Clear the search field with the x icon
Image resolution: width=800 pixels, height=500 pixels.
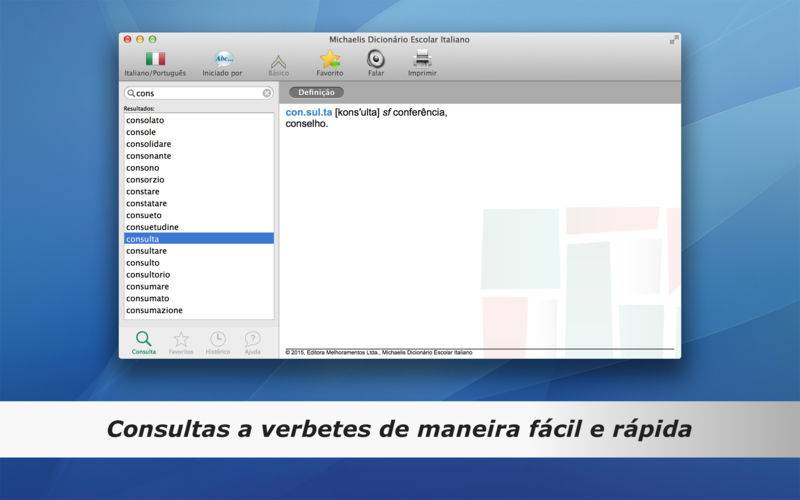(x=267, y=93)
